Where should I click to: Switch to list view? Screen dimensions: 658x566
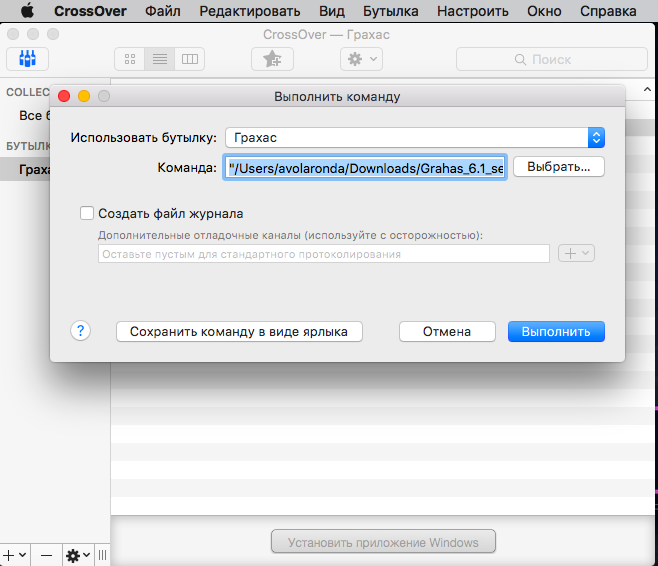point(159,59)
